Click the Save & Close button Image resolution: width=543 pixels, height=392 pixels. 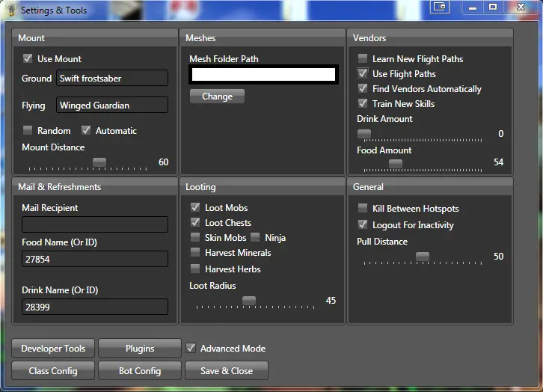pyautogui.click(x=226, y=371)
